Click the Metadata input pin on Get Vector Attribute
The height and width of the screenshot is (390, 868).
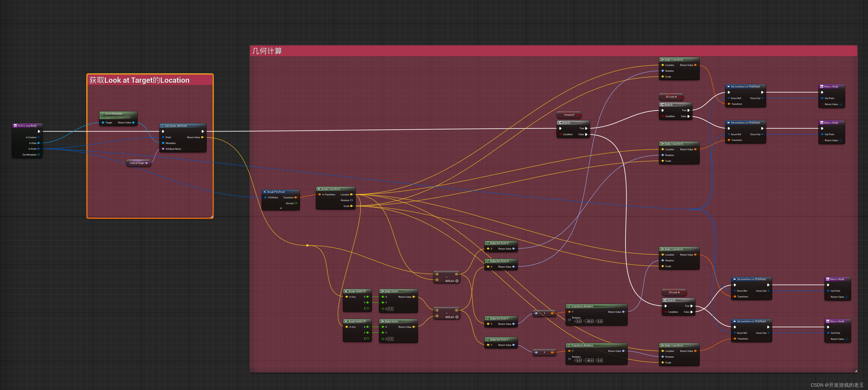pyautogui.click(x=163, y=143)
